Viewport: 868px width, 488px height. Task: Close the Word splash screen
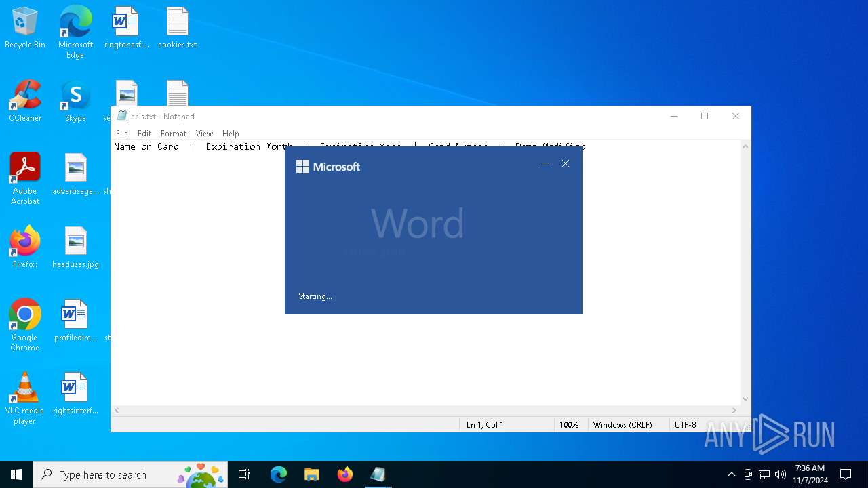pos(566,163)
